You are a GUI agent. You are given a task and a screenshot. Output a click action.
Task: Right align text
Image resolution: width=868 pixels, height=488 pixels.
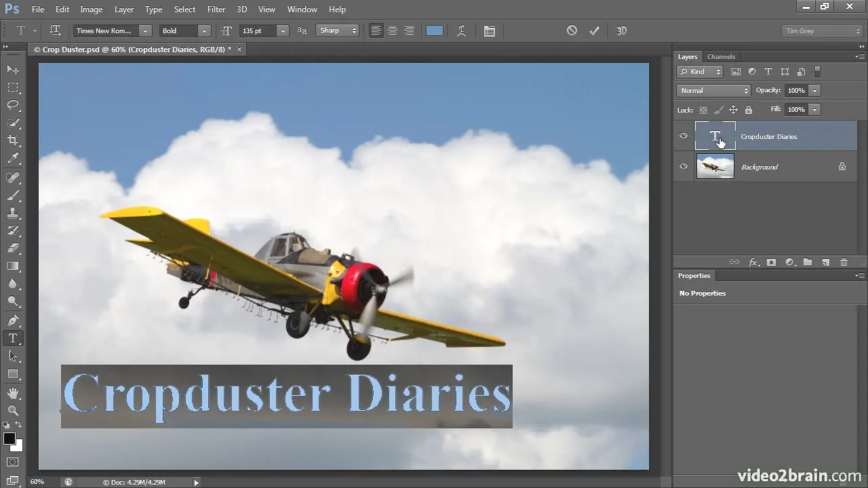click(409, 30)
